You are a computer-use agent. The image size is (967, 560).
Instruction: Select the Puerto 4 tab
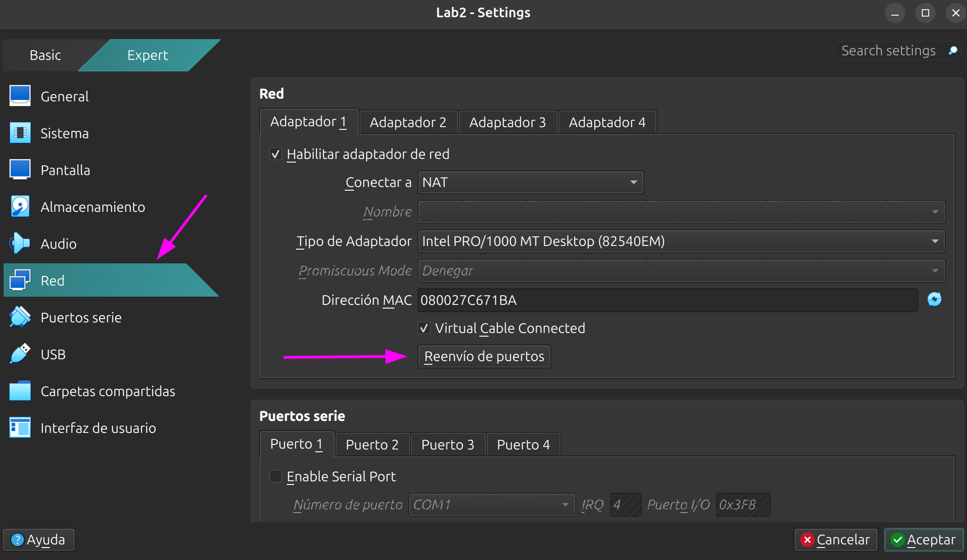pyautogui.click(x=523, y=444)
